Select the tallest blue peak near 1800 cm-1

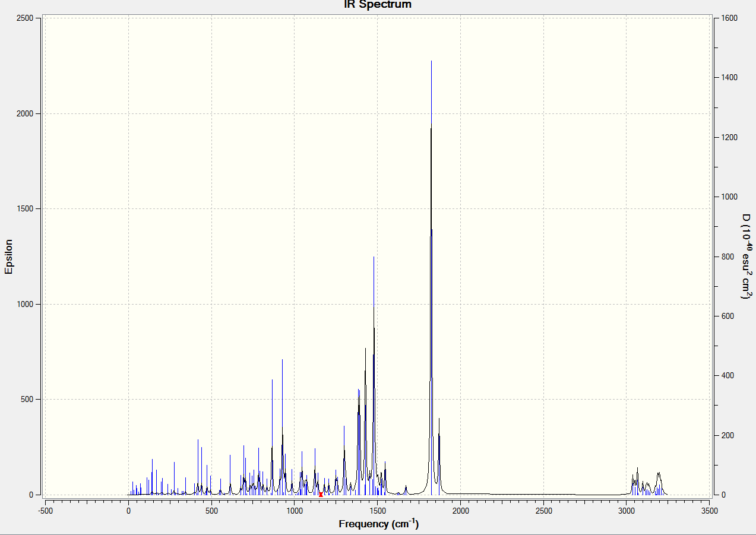[431, 277]
